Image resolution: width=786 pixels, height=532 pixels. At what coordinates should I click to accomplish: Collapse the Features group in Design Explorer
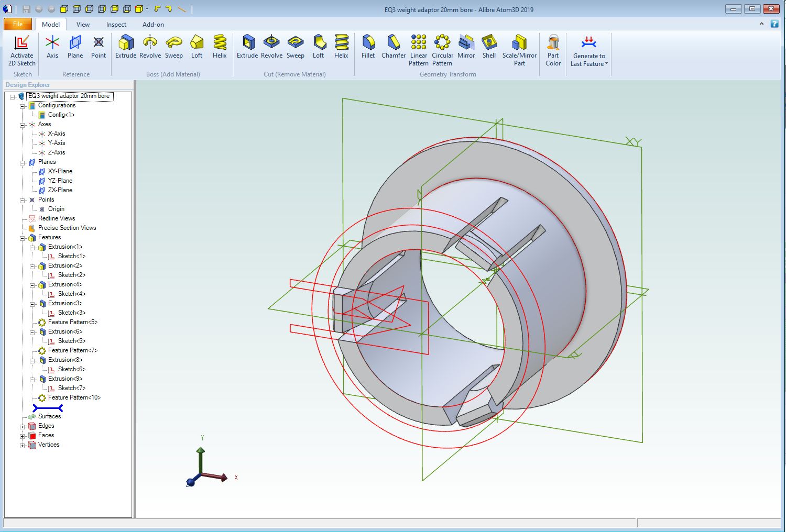[x=21, y=237]
